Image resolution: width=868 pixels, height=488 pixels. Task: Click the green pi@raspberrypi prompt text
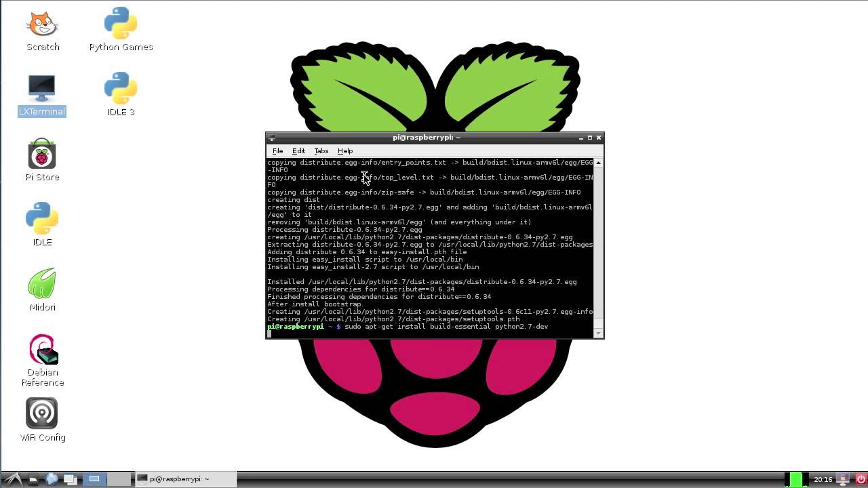point(296,327)
